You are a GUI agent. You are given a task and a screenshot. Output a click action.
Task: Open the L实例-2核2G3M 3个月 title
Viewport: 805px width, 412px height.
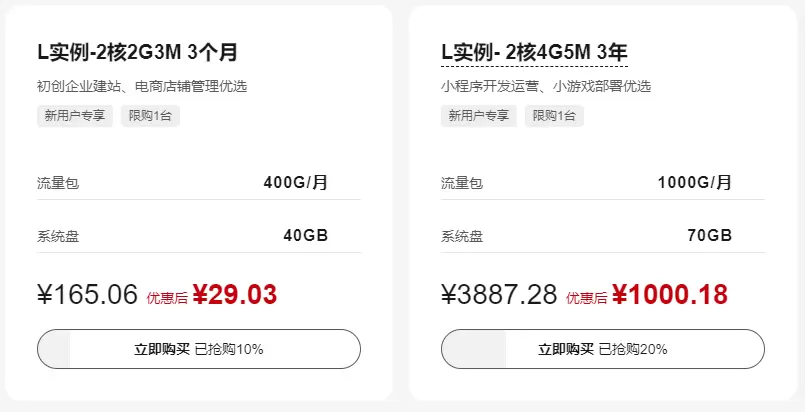(138, 52)
